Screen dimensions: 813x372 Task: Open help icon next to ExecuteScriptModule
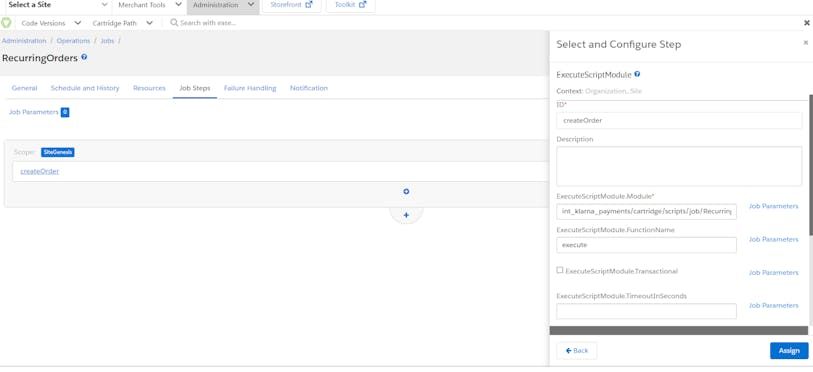tap(637, 74)
